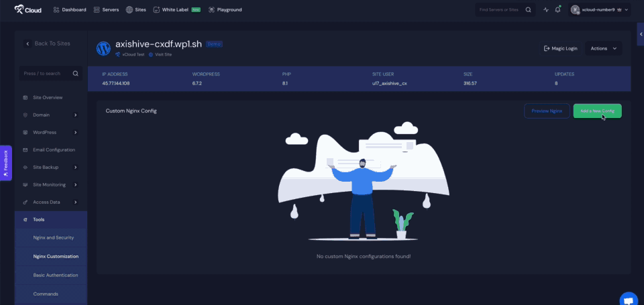The width and height of the screenshot is (644, 305).
Task: Click the Playground icon
Action: click(211, 9)
